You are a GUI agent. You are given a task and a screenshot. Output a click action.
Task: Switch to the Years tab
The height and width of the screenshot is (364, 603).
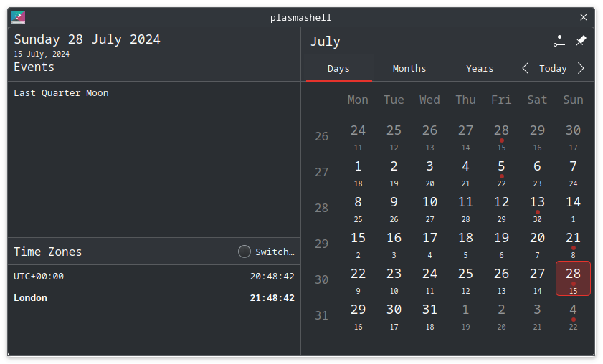pyautogui.click(x=480, y=68)
